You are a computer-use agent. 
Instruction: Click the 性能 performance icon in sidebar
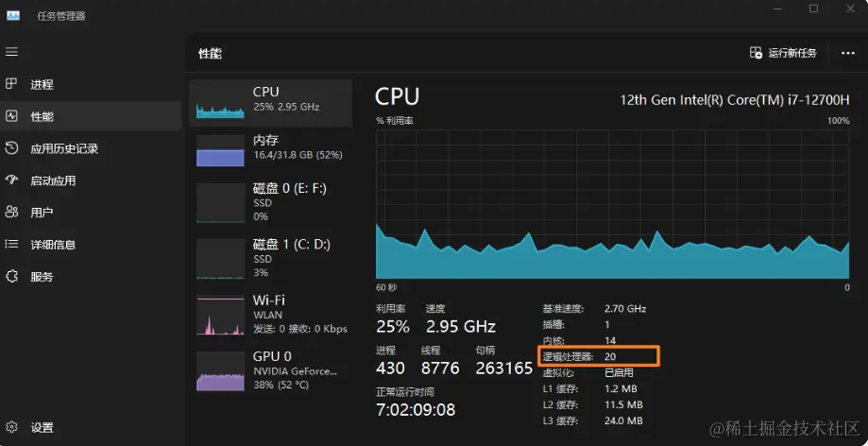pos(11,116)
